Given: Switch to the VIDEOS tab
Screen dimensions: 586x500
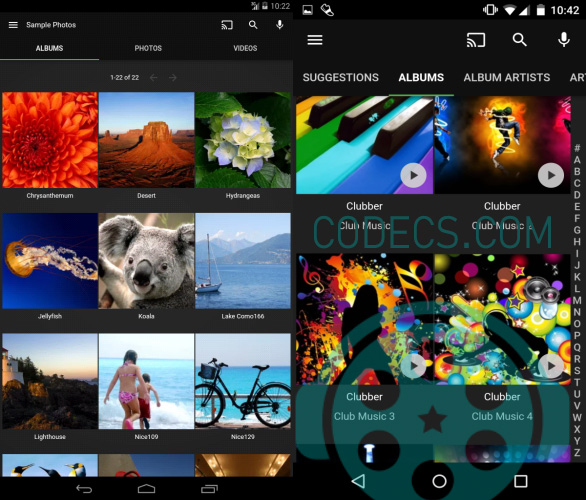Looking at the screenshot, I should coord(245,48).
